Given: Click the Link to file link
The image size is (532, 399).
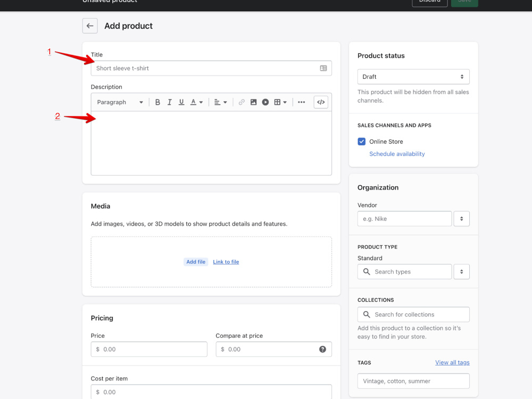Looking at the screenshot, I should pos(226,262).
